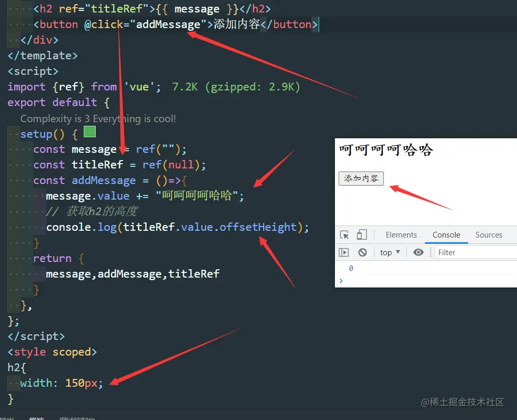Toggle the device toolbar icon
517x420 pixels.
click(x=361, y=235)
